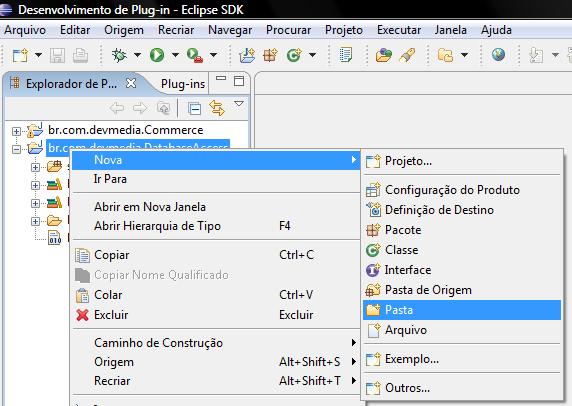Click the green Run play icon
The height and width of the screenshot is (406, 572).
point(157,55)
